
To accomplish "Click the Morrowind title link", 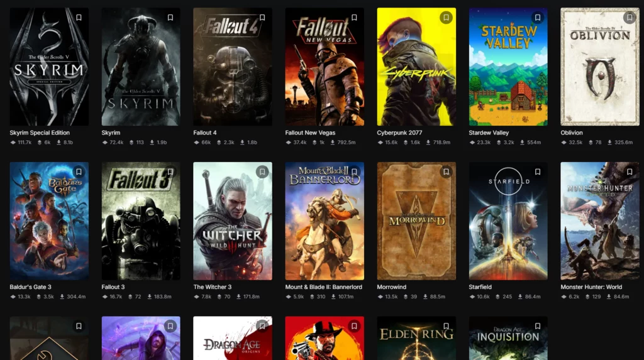I will (x=391, y=287).
